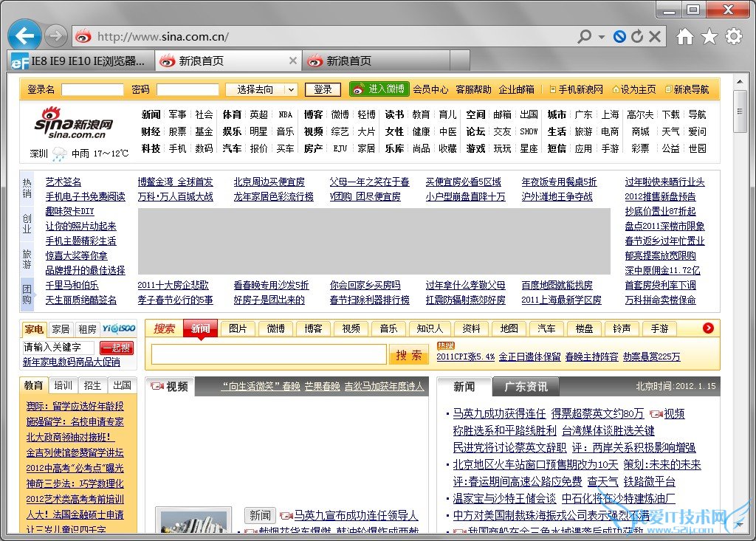This screenshot has height=541, width=756.
Task: Select the 广东资讯 news tab
Action: [526, 387]
